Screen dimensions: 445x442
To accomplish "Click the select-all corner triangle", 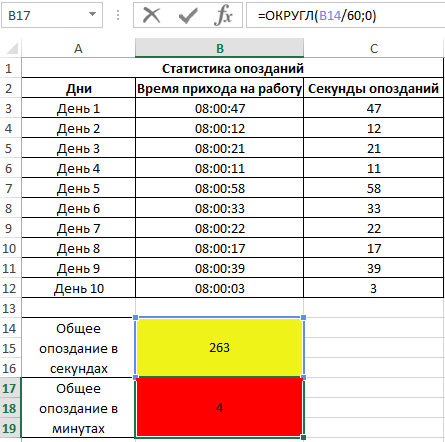I will [12, 48].
